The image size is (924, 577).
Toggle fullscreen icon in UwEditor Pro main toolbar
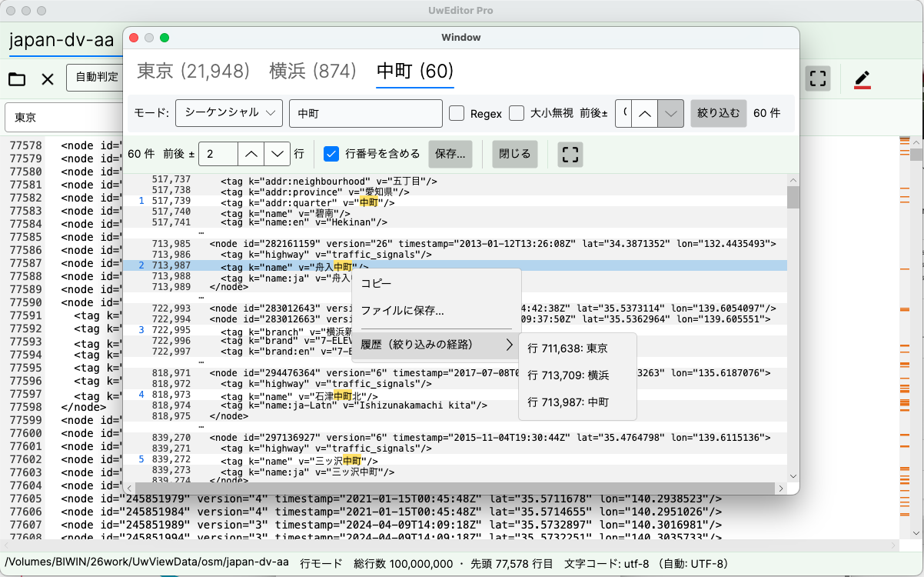tap(818, 78)
